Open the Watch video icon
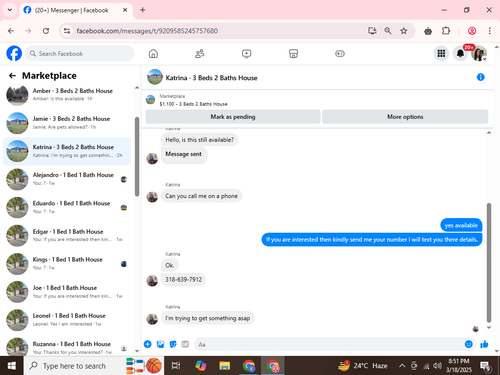This screenshot has width=500, height=375. point(246,53)
